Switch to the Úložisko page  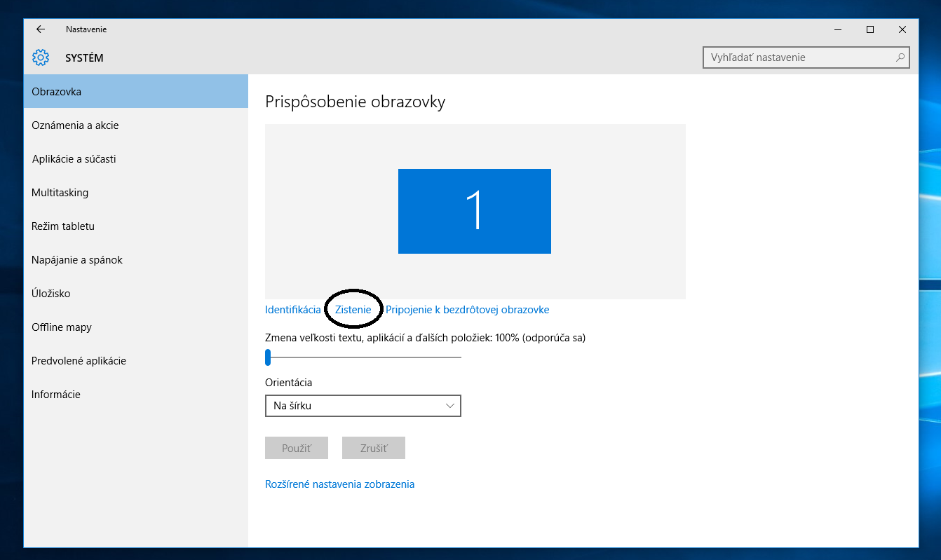51,294
